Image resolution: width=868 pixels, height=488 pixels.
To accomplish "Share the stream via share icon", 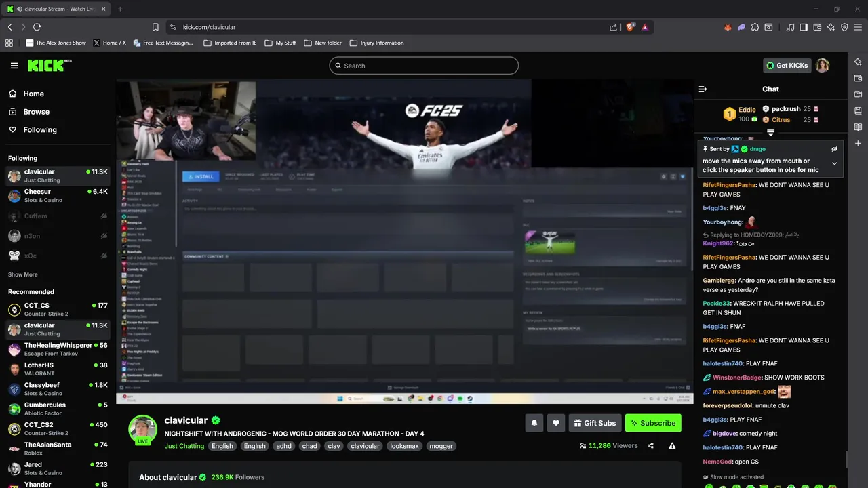I will 650,446.
